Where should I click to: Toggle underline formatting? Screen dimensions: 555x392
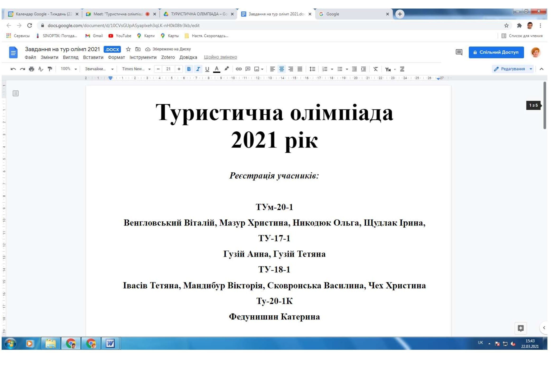pyautogui.click(x=207, y=69)
